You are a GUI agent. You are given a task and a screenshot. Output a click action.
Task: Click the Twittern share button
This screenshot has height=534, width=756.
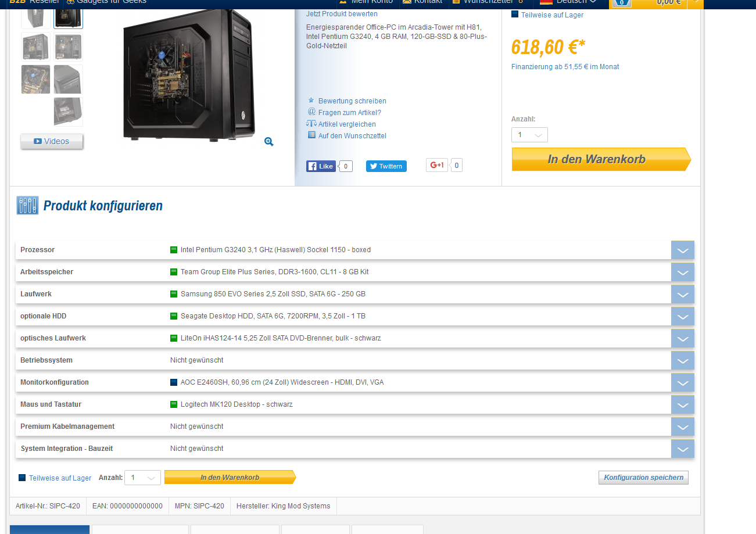click(x=386, y=166)
